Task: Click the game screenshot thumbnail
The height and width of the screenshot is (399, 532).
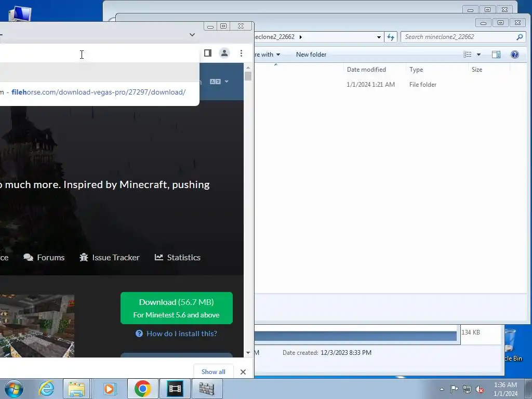Action: tap(37, 326)
